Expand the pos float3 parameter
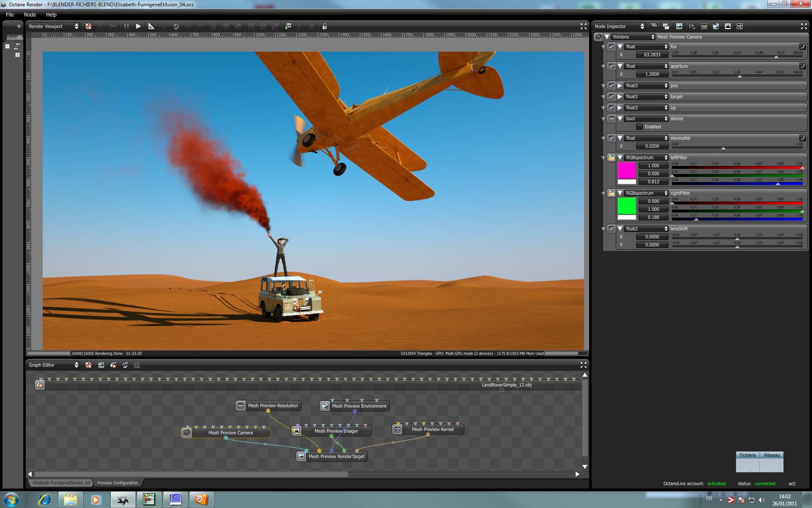 coord(620,86)
